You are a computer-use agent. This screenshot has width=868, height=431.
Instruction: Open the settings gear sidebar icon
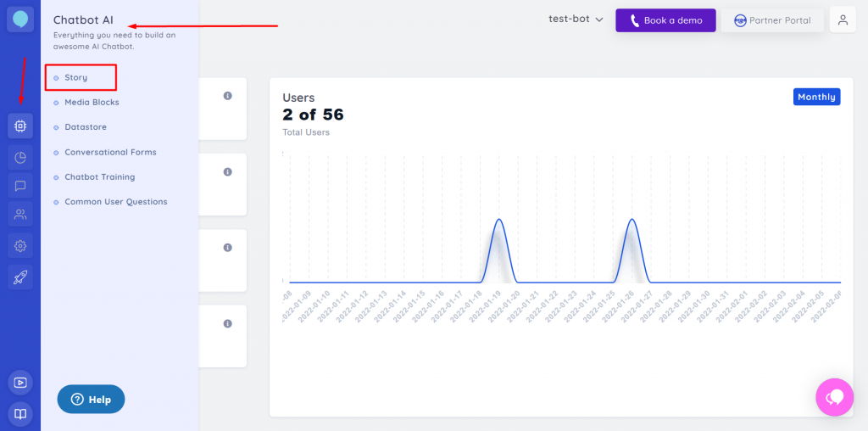[20, 246]
